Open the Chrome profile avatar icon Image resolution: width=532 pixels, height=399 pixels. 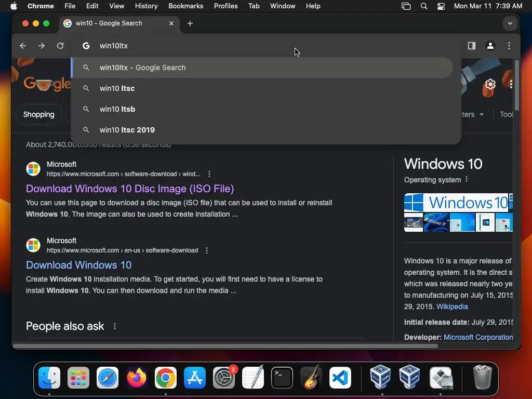point(490,46)
